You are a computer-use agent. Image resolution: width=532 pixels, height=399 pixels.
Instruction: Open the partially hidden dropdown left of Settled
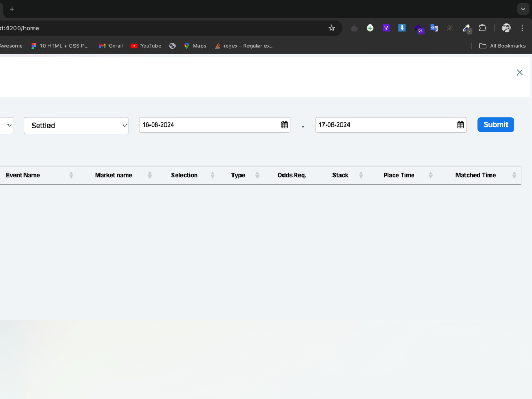pyautogui.click(x=6, y=126)
